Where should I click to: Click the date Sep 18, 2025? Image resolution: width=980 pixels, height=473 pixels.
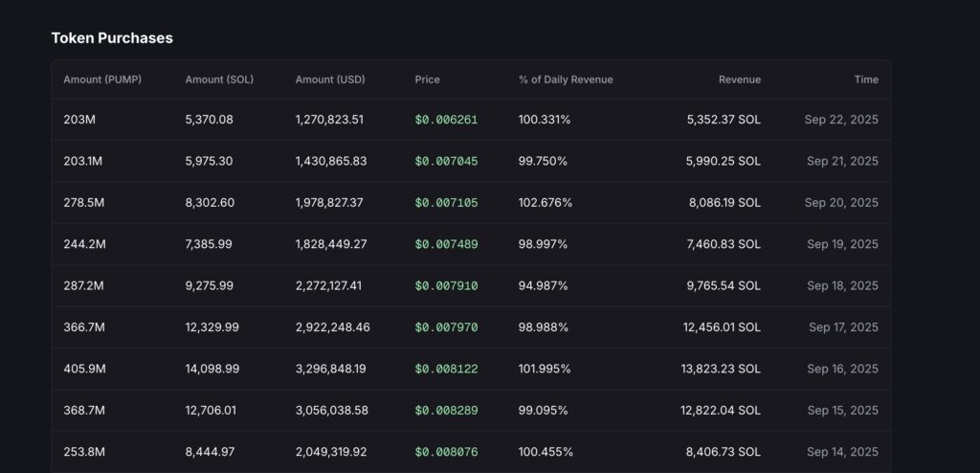(842, 286)
